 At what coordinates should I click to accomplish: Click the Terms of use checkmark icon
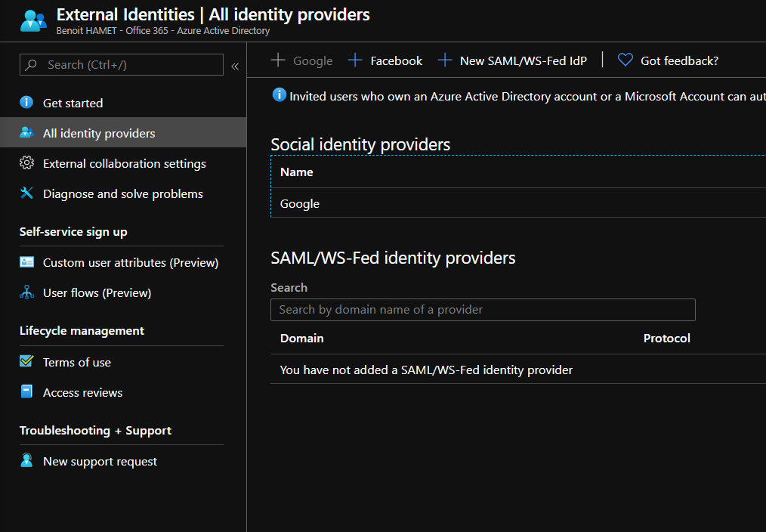tap(26, 362)
